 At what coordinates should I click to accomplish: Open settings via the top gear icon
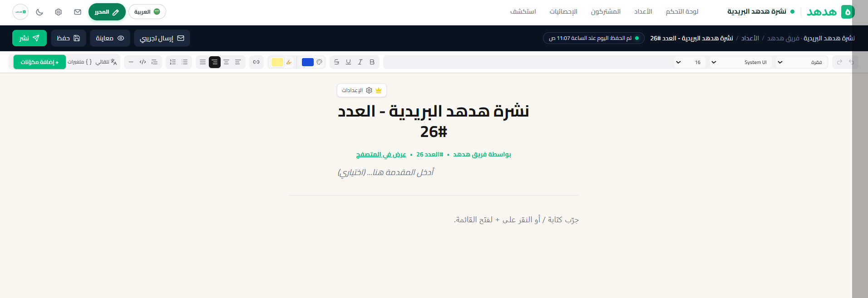[x=59, y=12]
